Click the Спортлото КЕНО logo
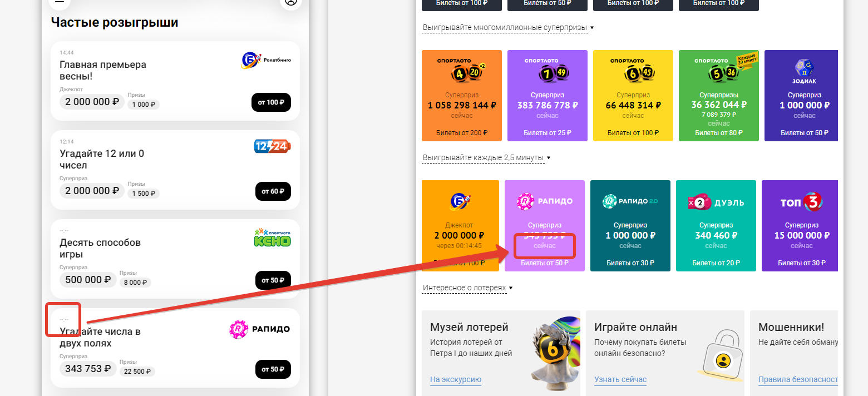Viewport: 868px width, 396px height. coord(272,237)
